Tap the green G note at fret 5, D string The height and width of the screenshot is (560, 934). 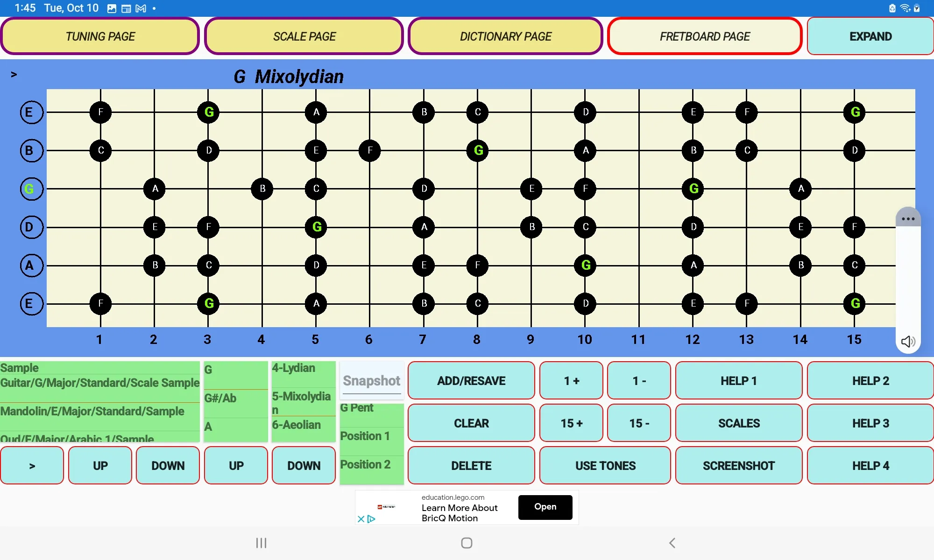316,227
